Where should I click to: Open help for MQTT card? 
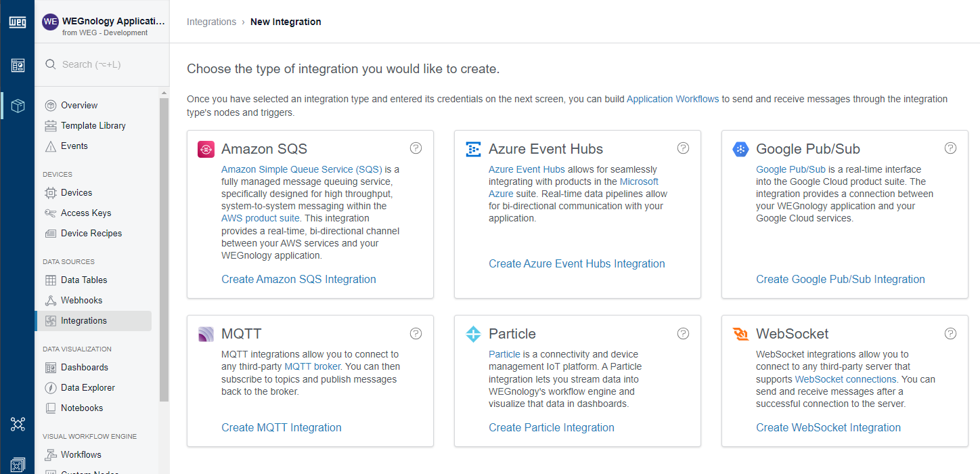pyautogui.click(x=416, y=333)
